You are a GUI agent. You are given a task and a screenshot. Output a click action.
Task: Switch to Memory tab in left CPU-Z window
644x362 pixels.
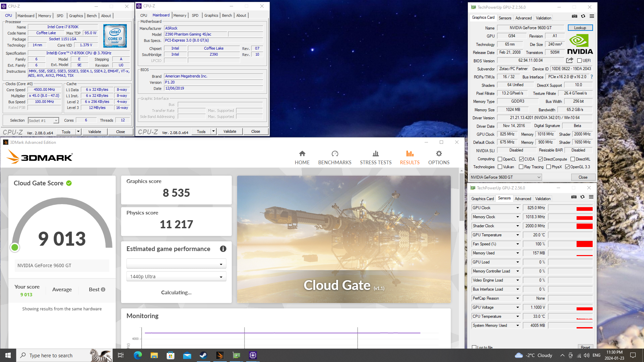click(x=45, y=16)
